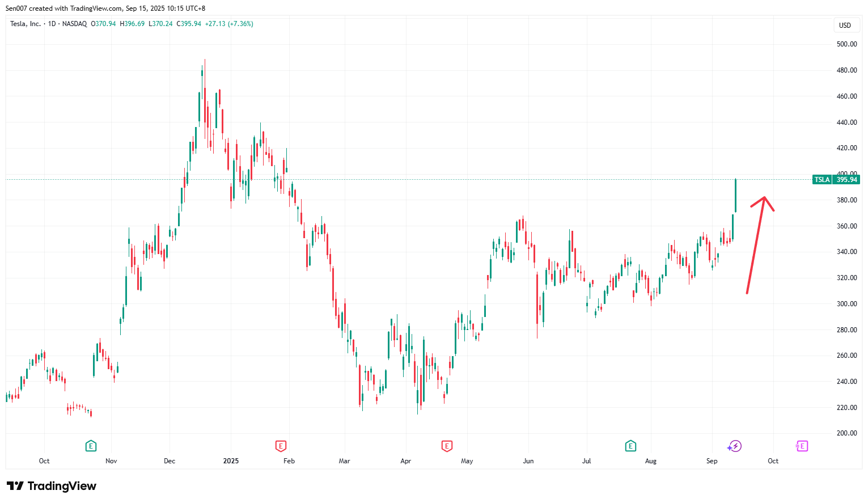
Task: Open the USD currency selector
Action: 845,25
